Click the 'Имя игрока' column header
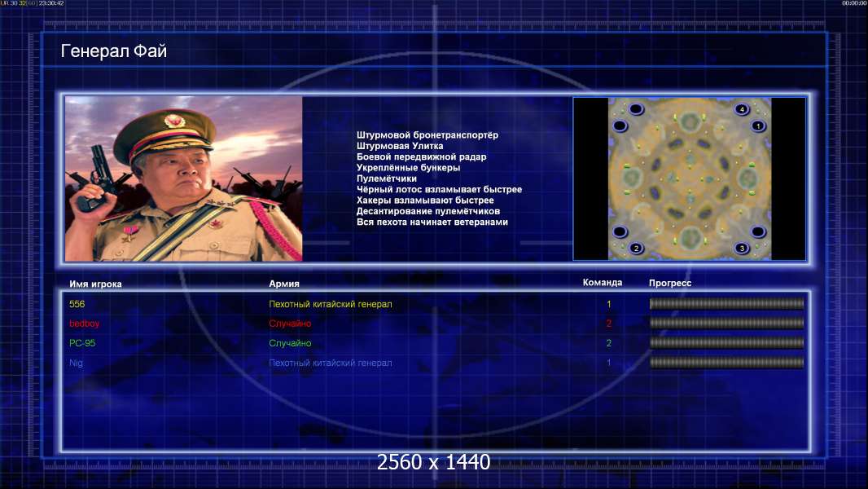The image size is (868, 489). pyautogui.click(x=96, y=284)
